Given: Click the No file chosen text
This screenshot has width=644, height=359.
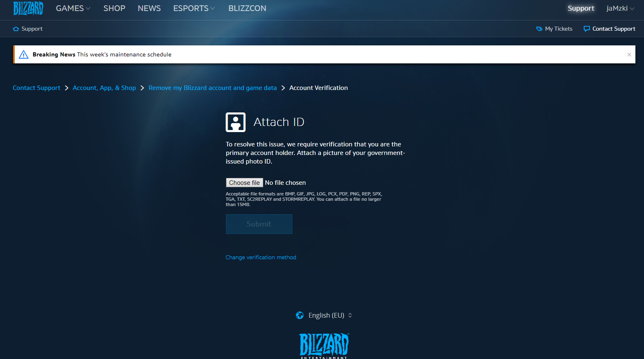Looking at the screenshot, I should (x=285, y=183).
